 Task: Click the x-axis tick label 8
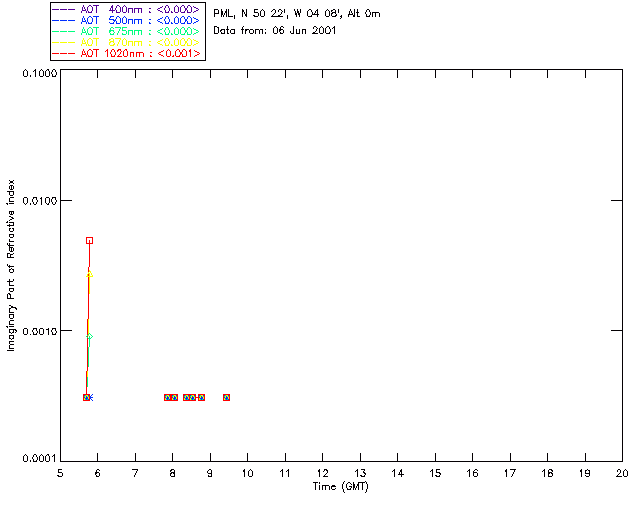[173, 473]
